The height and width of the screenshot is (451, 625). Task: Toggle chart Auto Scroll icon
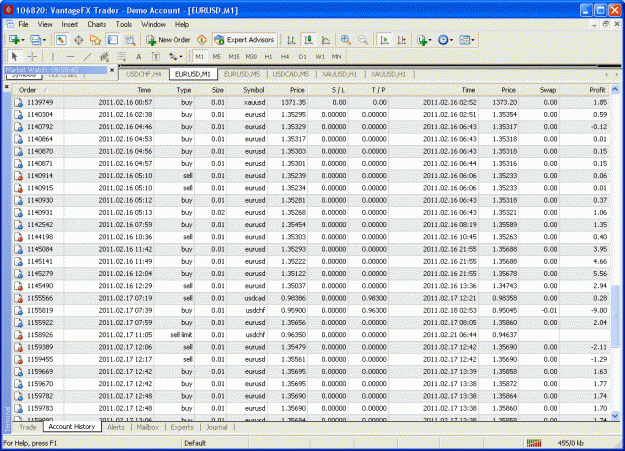[385, 40]
